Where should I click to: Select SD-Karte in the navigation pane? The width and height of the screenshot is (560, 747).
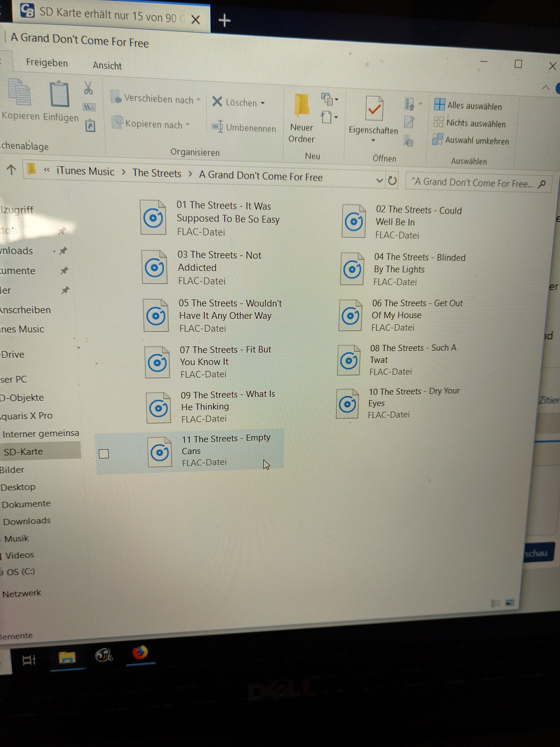click(x=23, y=452)
